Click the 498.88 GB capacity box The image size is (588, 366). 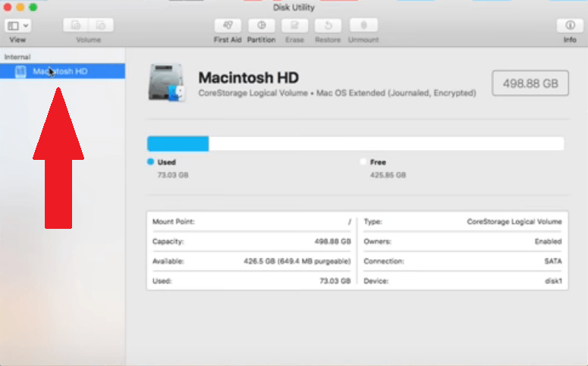[x=530, y=83]
